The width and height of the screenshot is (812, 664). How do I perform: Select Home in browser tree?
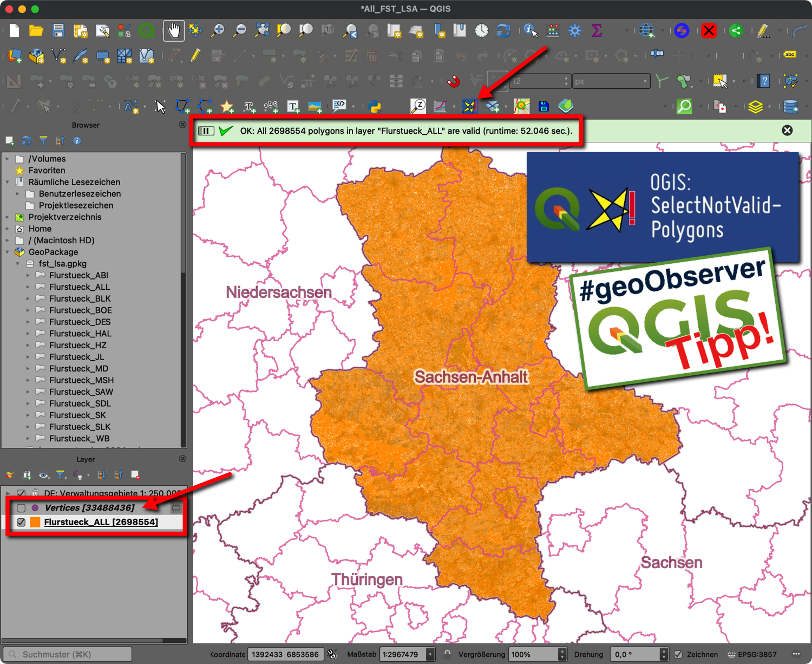coord(40,229)
